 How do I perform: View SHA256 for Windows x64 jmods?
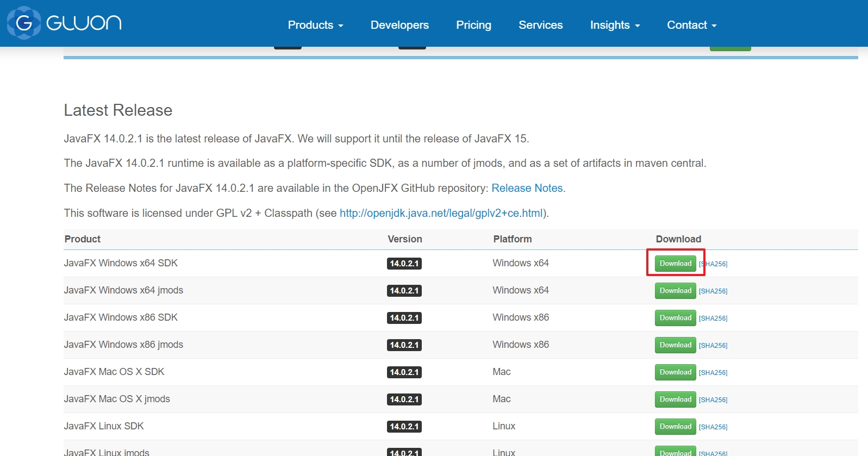coord(713,291)
